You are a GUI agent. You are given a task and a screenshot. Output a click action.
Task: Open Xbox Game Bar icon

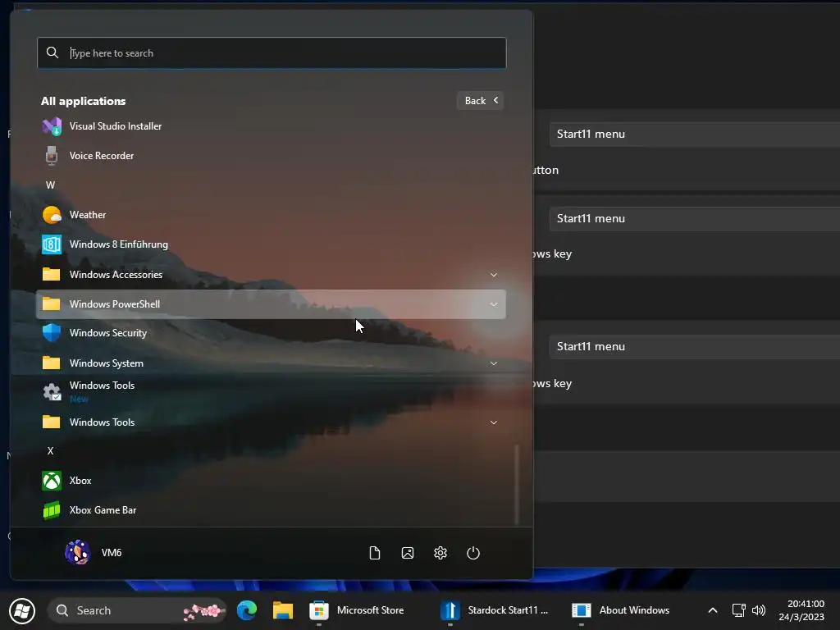tap(52, 510)
